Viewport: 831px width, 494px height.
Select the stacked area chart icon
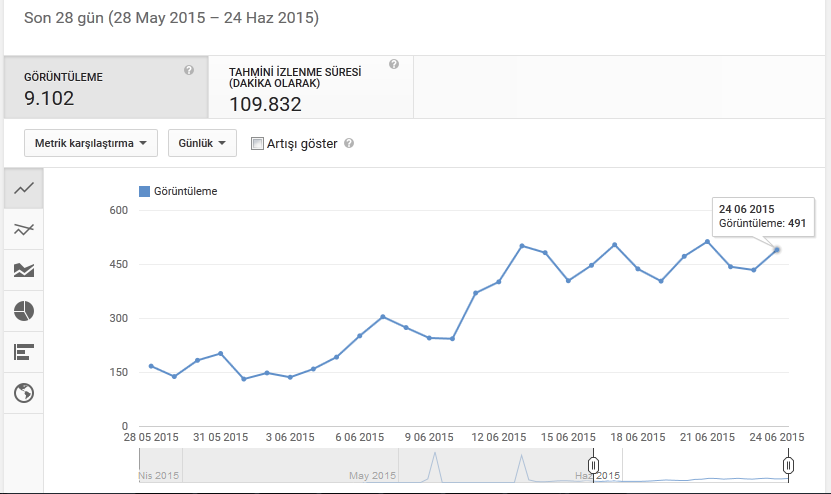point(24,270)
